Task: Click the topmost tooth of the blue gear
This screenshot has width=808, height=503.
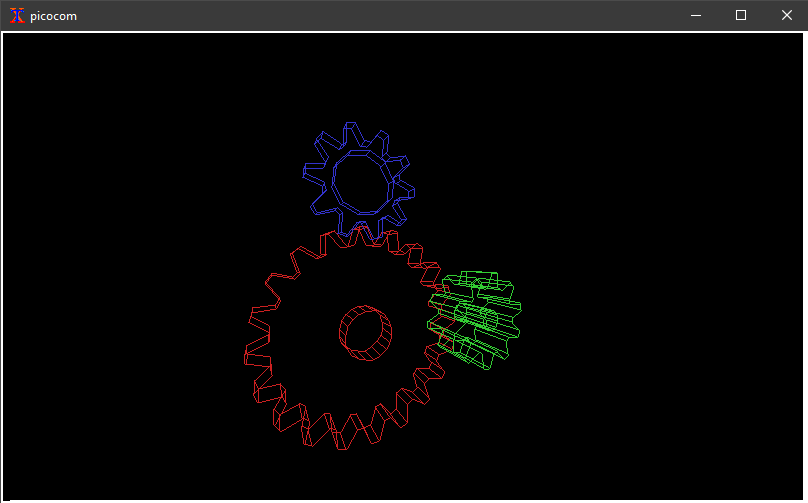Action: point(351,130)
